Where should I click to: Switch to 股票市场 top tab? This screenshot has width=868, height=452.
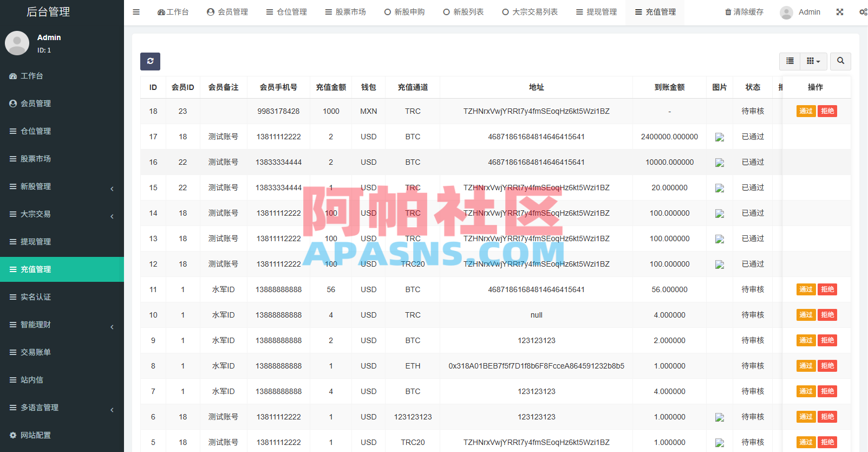[345, 12]
